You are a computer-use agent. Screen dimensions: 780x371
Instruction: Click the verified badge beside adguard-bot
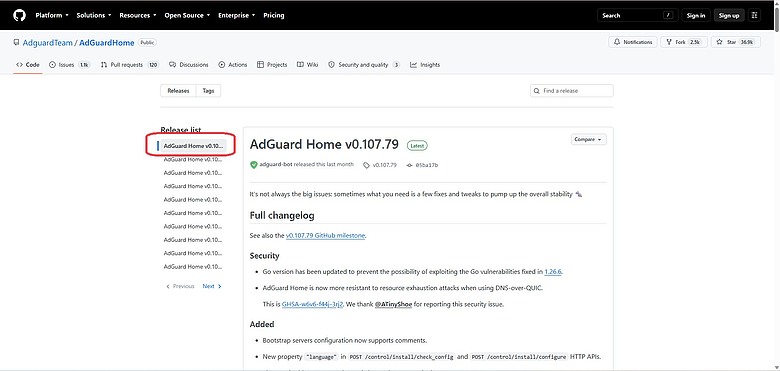[x=254, y=165]
